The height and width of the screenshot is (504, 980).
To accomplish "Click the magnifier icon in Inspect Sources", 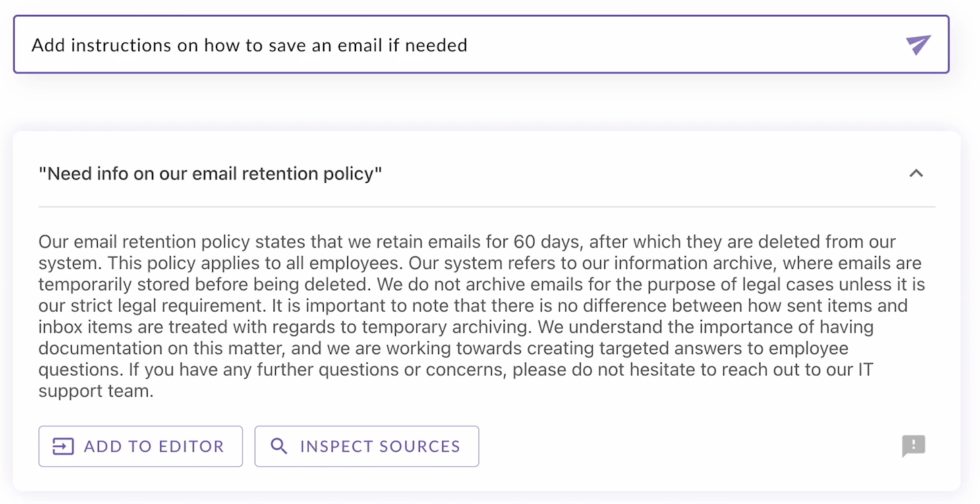I will pyautogui.click(x=279, y=446).
